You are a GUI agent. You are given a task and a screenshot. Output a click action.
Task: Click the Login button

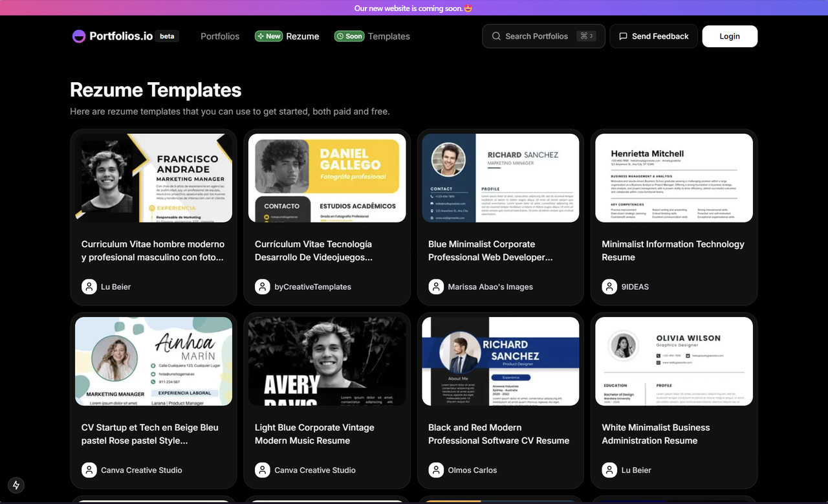[x=730, y=36]
